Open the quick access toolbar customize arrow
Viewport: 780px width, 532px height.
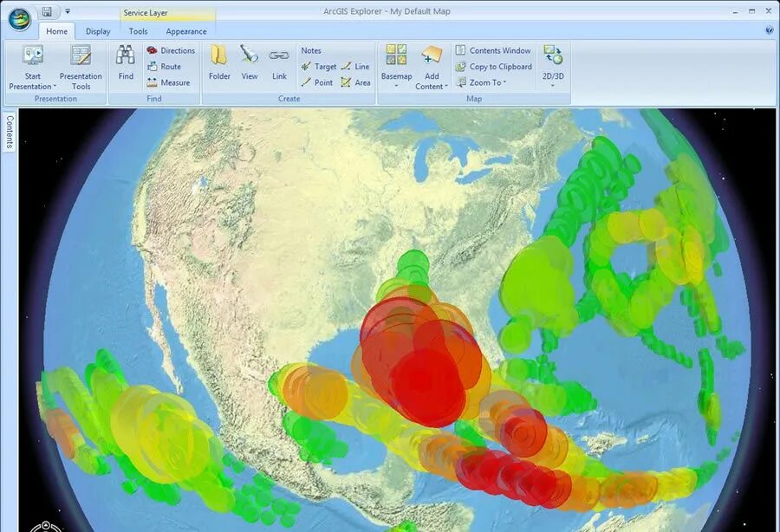(x=68, y=11)
